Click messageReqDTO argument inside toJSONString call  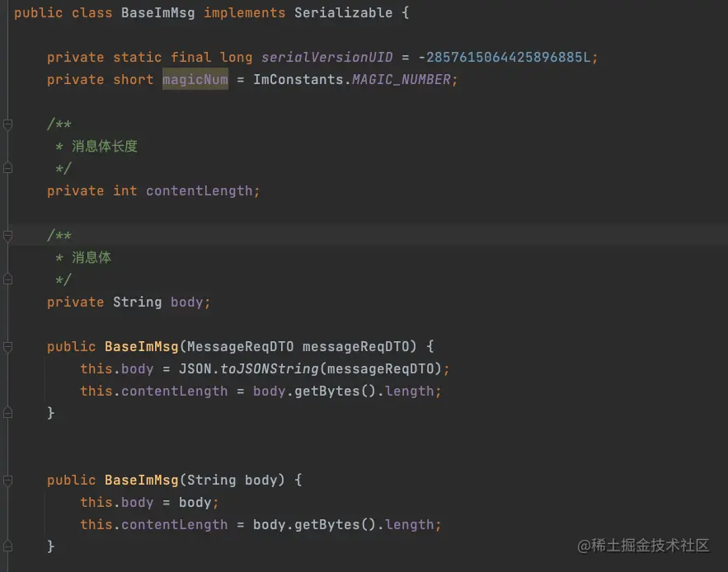[381, 368]
